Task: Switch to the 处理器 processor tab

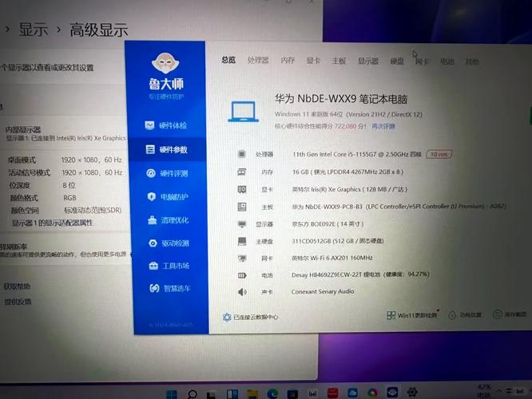Action: [x=258, y=61]
